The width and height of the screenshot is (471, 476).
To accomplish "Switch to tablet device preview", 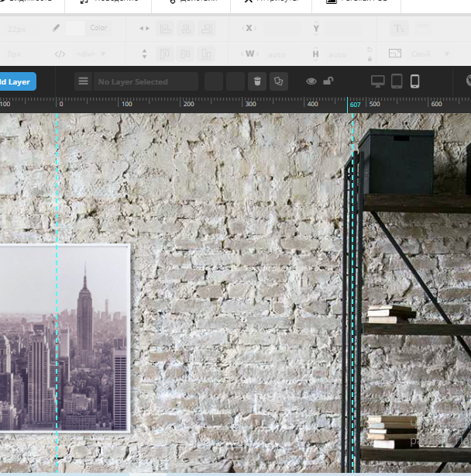I will pos(397,81).
